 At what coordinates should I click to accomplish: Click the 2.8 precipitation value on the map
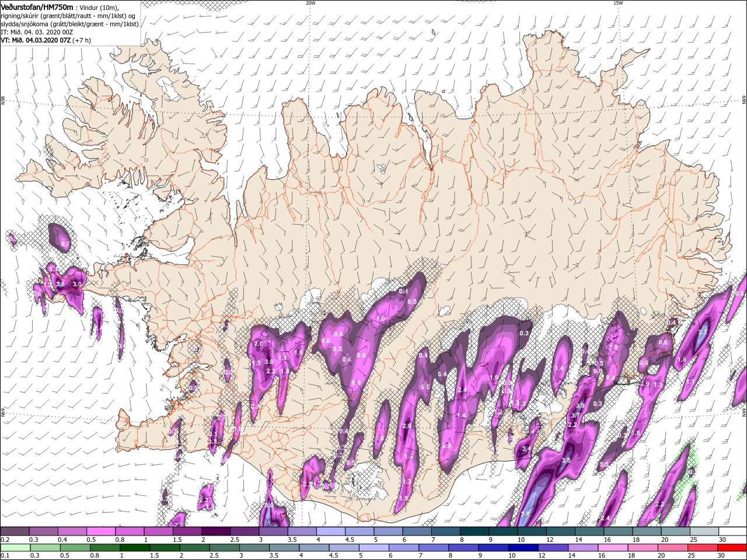407,426
